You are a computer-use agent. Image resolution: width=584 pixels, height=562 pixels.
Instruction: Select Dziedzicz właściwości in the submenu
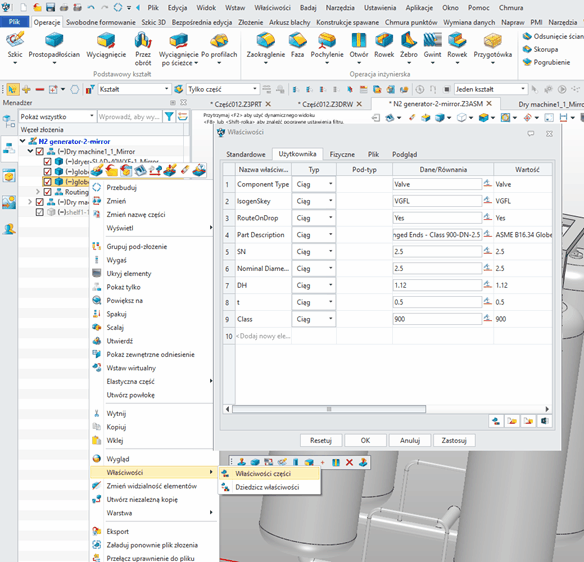[x=267, y=487]
